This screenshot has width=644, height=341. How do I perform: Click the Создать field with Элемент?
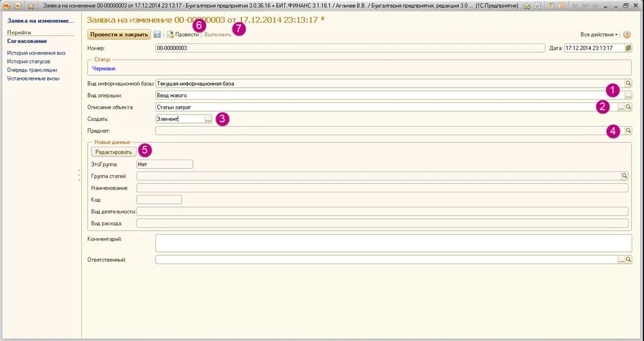click(180, 119)
